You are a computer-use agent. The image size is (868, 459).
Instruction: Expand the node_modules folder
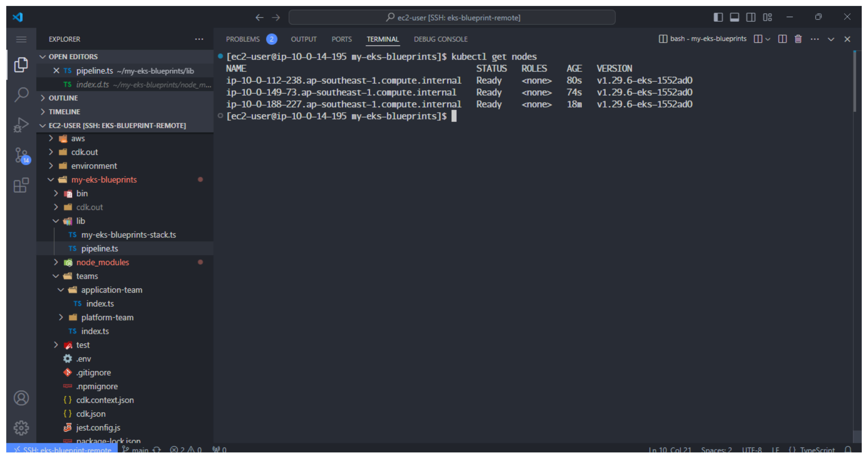(102, 262)
